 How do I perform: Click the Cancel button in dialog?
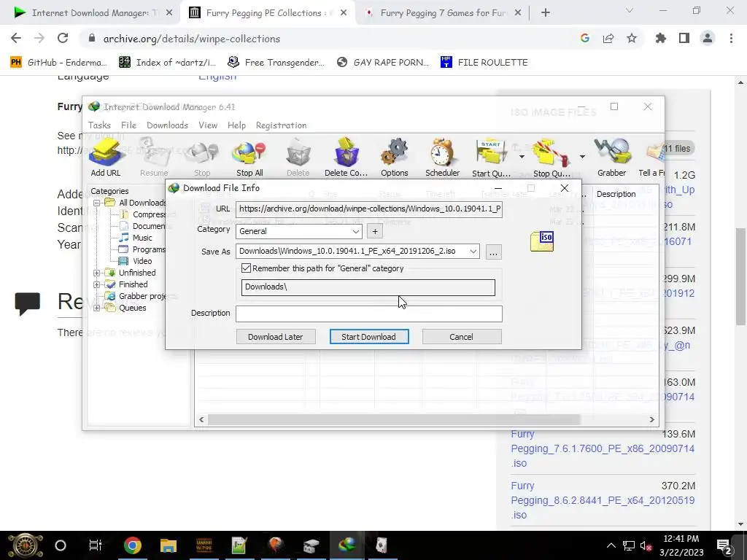point(461,337)
